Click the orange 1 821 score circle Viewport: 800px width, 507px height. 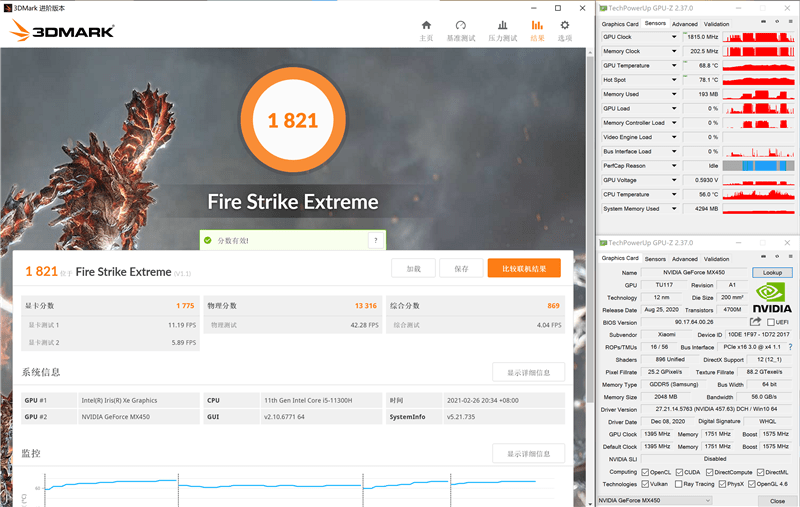pos(293,120)
